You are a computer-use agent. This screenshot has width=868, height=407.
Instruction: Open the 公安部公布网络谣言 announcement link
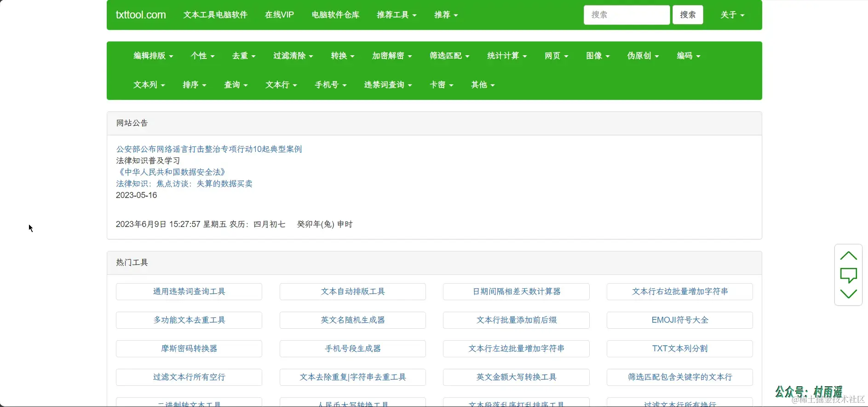pos(209,149)
